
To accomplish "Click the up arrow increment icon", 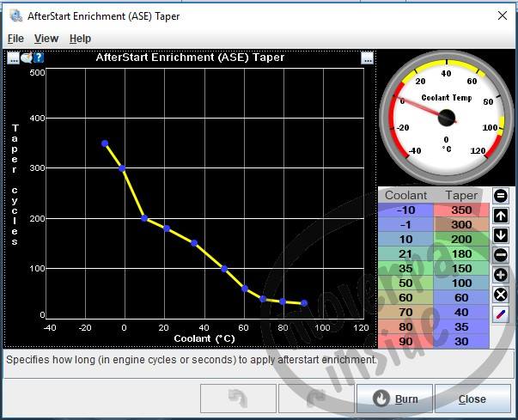I will [x=501, y=216].
